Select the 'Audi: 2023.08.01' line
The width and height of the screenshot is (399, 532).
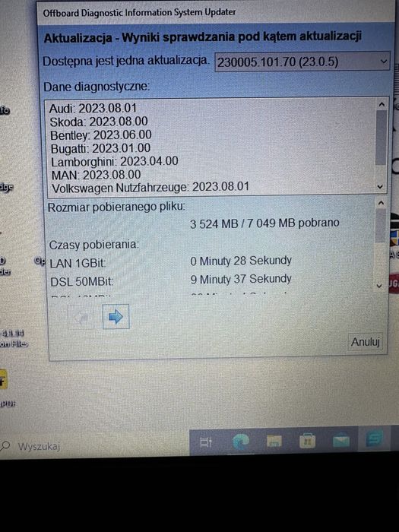(93, 109)
